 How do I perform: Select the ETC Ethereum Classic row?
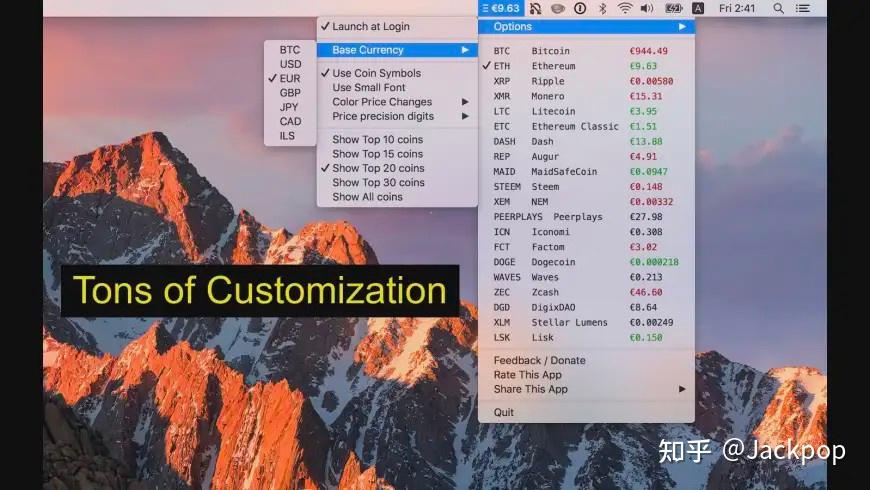tap(586, 126)
